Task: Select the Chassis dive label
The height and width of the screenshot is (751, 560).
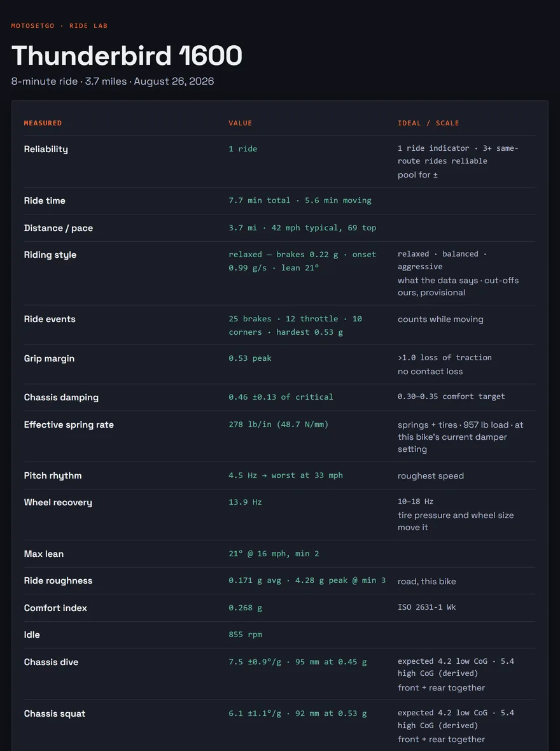Action: (x=52, y=662)
